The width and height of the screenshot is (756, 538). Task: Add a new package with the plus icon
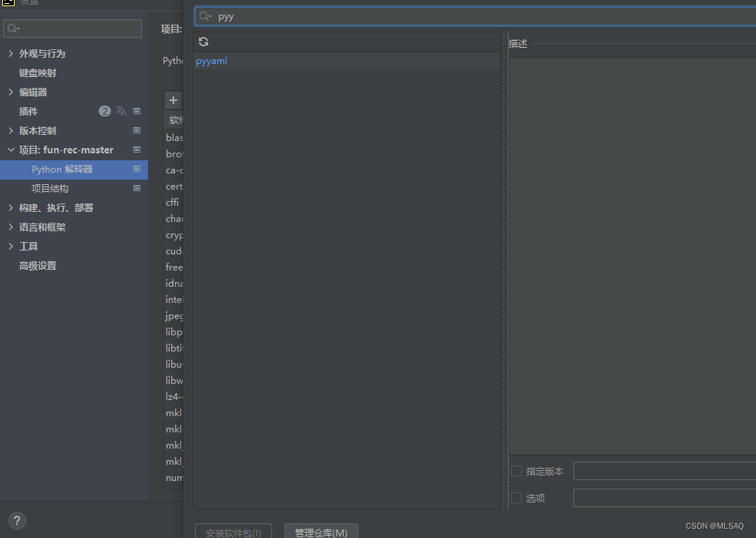point(173,99)
